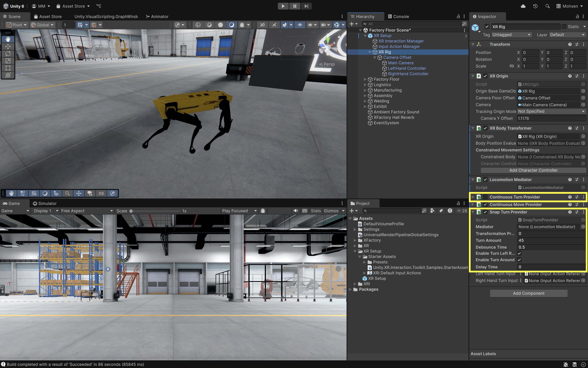
Task: Click the Gizmos button in Game view
Action: 331,211
